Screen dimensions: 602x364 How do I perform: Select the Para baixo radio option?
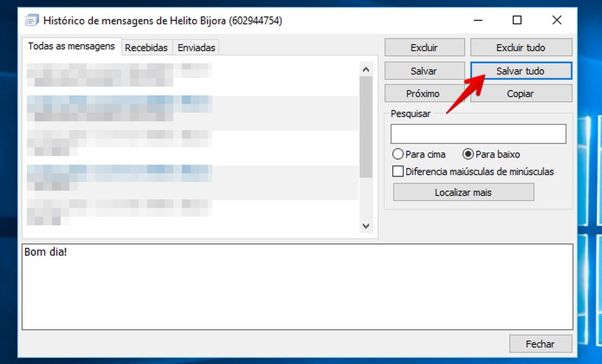(491, 154)
